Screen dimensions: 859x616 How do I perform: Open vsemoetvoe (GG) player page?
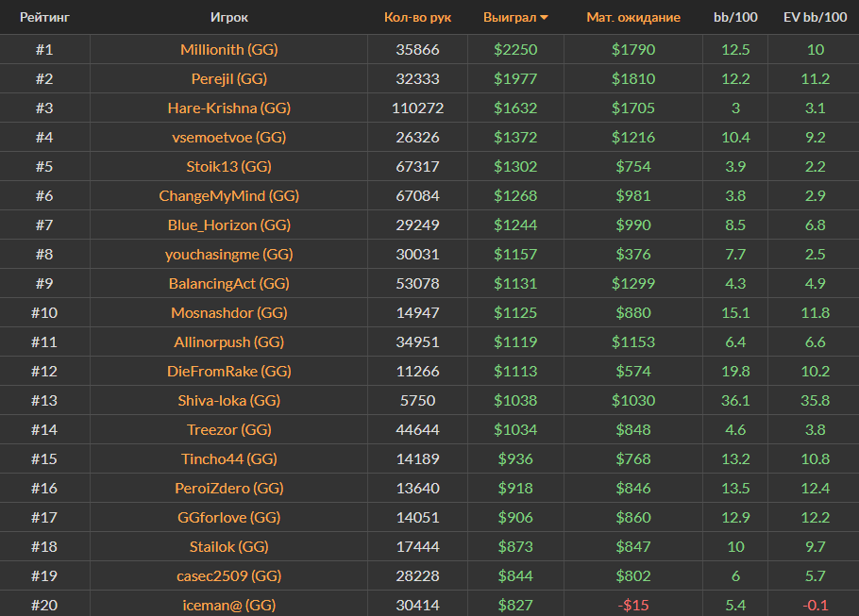tap(229, 137)
